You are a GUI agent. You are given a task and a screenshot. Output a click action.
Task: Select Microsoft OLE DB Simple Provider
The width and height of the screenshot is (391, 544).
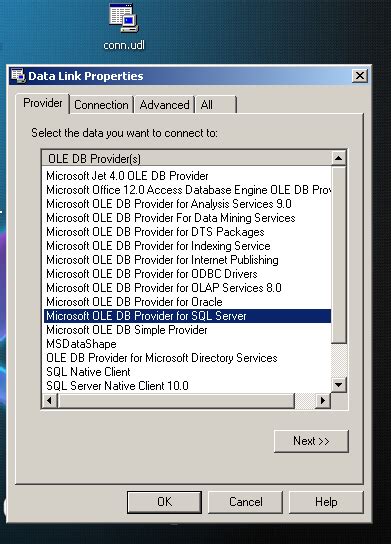187,330
